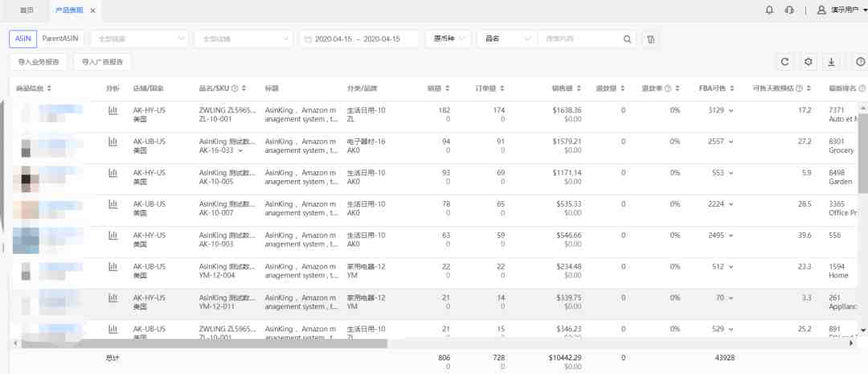Sort by the 退款率 column arrows
The image size is (868, 374).
click(x=677, y=88)
